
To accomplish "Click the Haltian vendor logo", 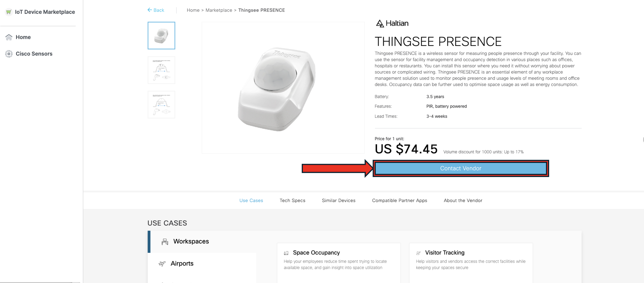I will click(x=392, y=23).
